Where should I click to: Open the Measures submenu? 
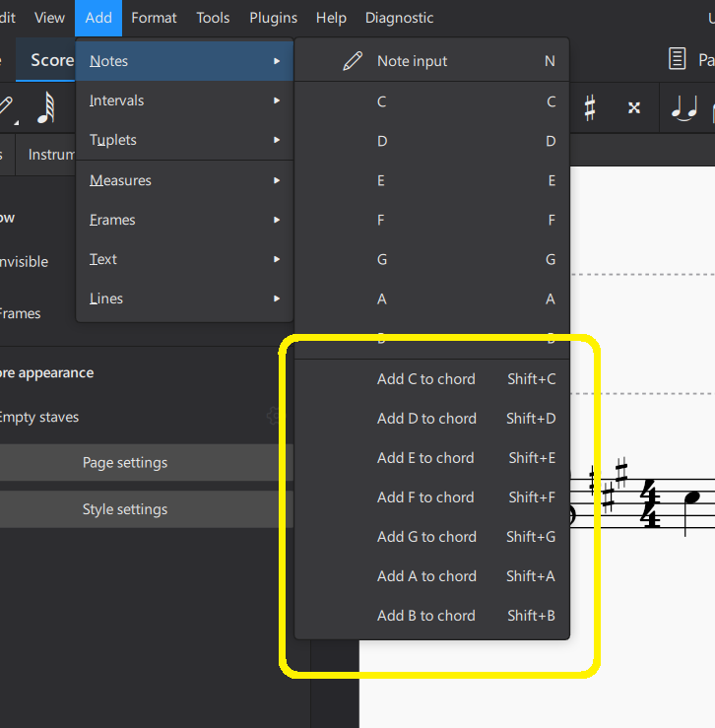(184, 180)
